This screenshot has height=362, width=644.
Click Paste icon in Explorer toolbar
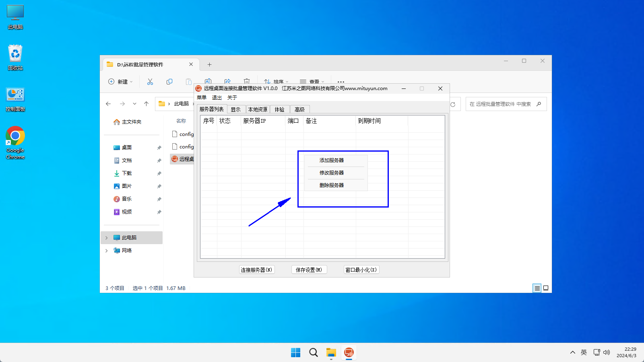point(188,82)
